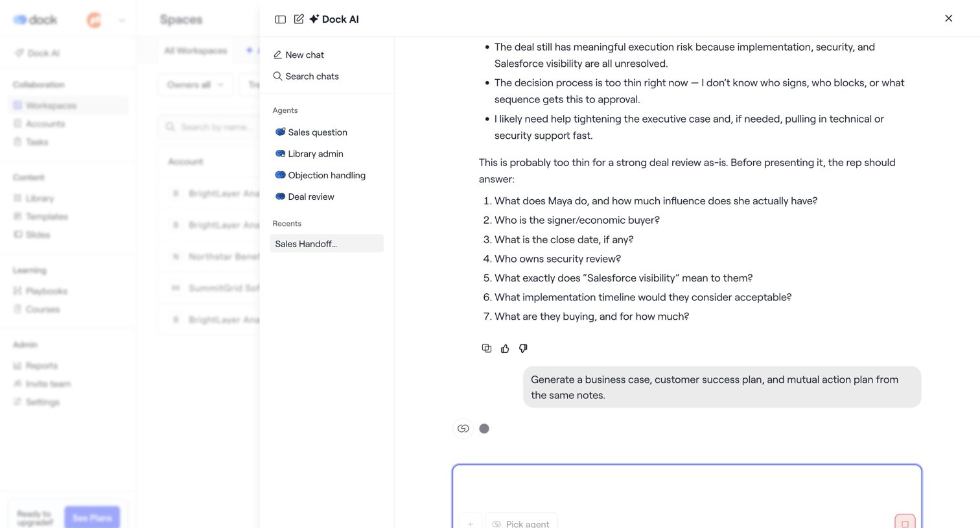The height and width of the screenshot is (528, 980).
Task: Toggle the sidebar panel icon
Action: [x=280, y=19]
